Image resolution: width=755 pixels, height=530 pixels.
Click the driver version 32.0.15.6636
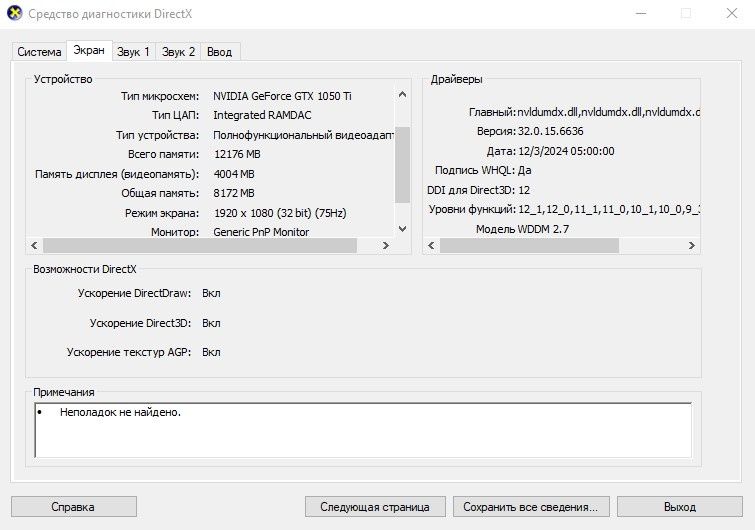click(550, 131)
